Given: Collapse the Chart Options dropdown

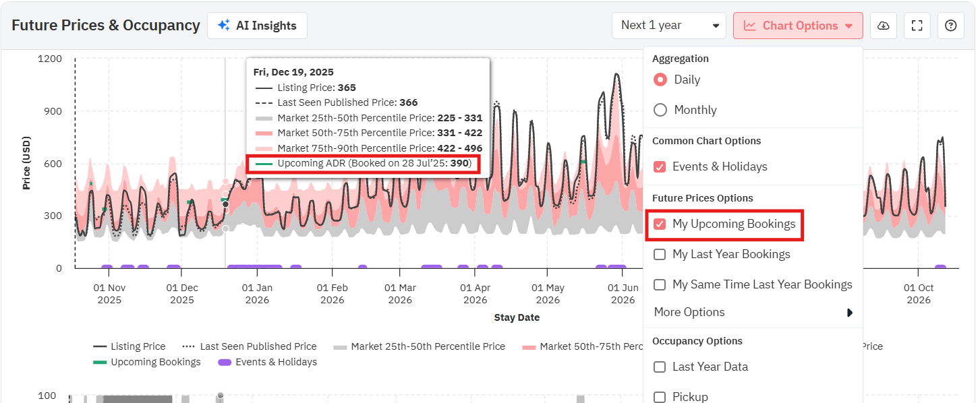Looking at the screenshot, I should tap(798, 26).
